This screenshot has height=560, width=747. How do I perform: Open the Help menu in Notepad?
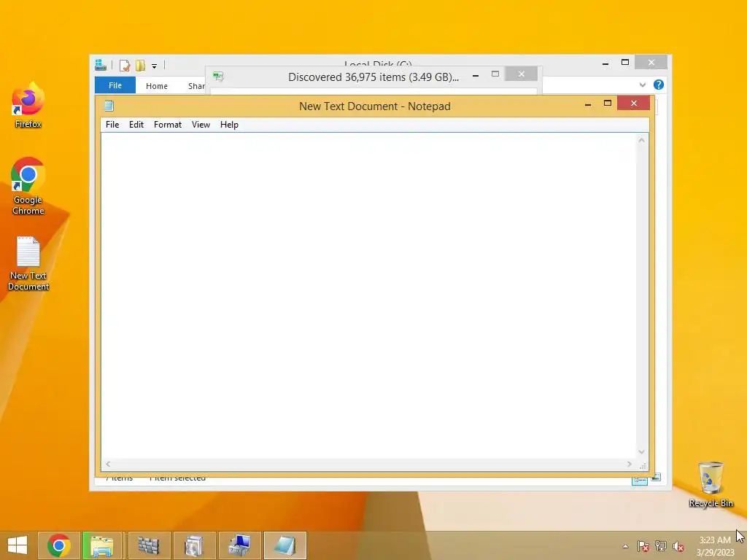pos(229,125)
